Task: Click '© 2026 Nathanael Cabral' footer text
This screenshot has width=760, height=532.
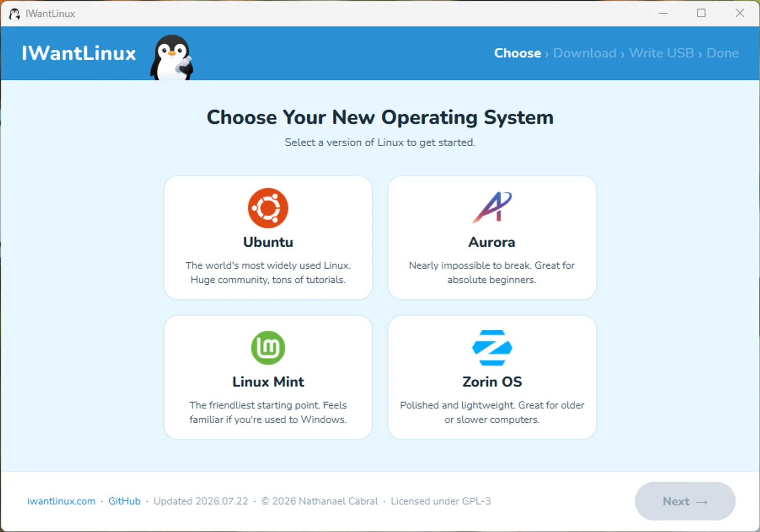Action: [x=320, y=501]
